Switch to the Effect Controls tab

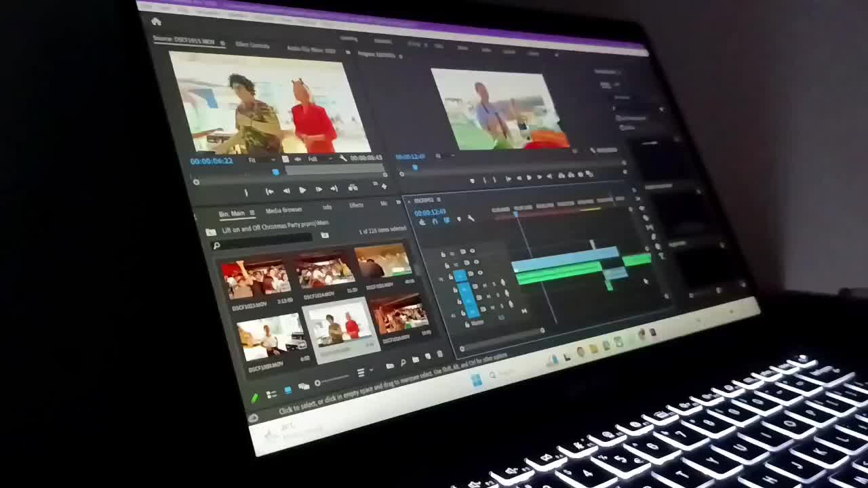click(x=252, y=45)
